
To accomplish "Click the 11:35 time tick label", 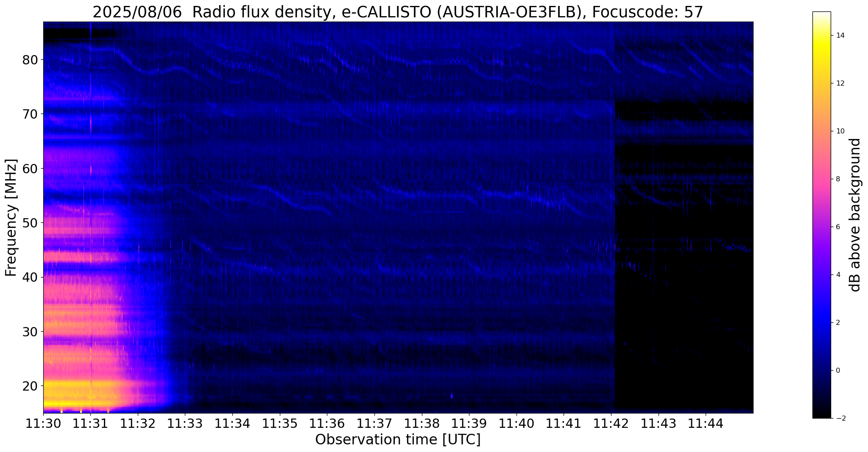I will (280, 423).
